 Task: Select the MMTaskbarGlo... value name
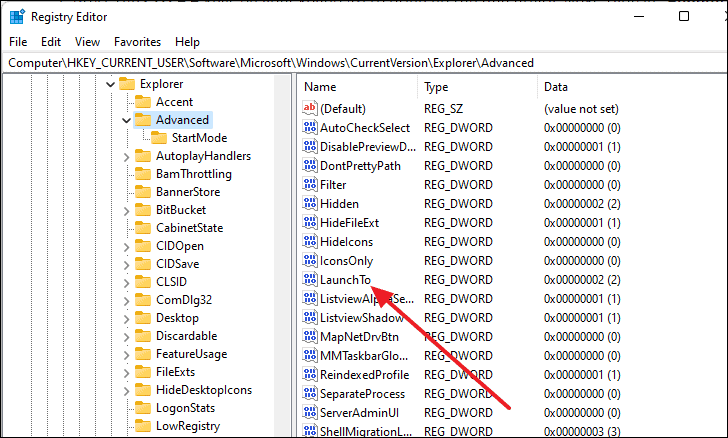point(364,356)
